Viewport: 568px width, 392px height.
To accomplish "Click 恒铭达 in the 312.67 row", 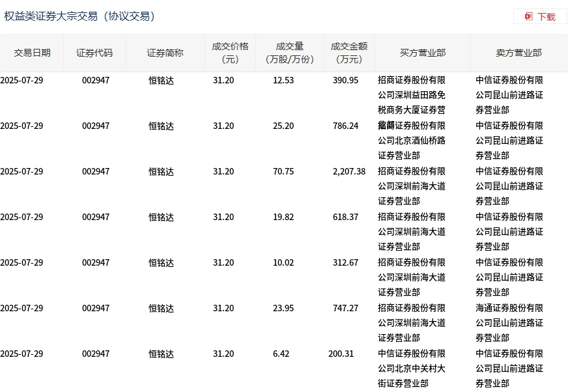I will [x=161, y=262].
